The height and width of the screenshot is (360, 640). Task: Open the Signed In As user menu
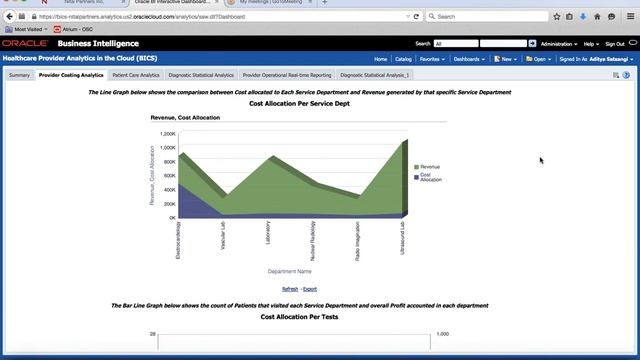[596, 59]
